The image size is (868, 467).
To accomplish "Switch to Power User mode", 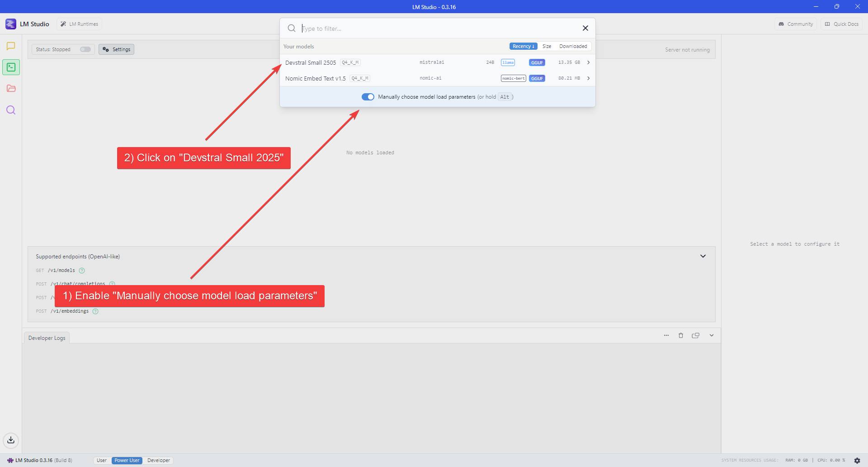I will 127,460.
